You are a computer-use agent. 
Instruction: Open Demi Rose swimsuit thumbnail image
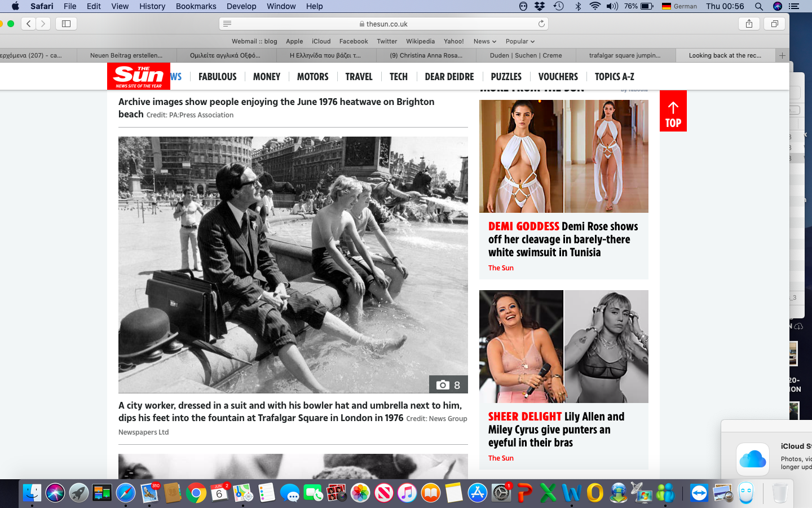(x=564, y=156)
